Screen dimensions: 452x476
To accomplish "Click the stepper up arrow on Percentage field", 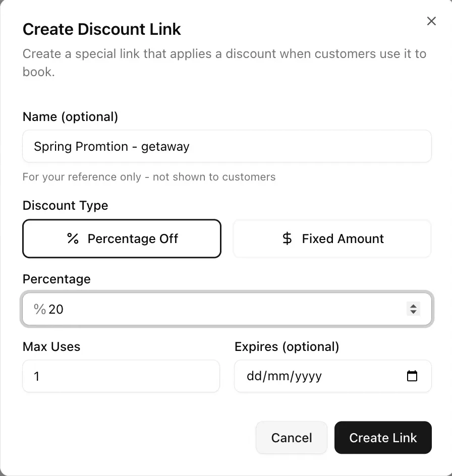I will 414,306.
